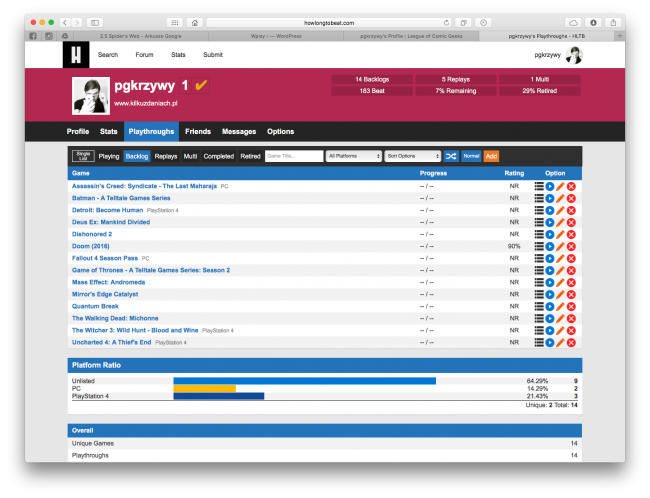
Task: Click the PlayStation 4 platform ratio bar
Action: pos(219,396)
